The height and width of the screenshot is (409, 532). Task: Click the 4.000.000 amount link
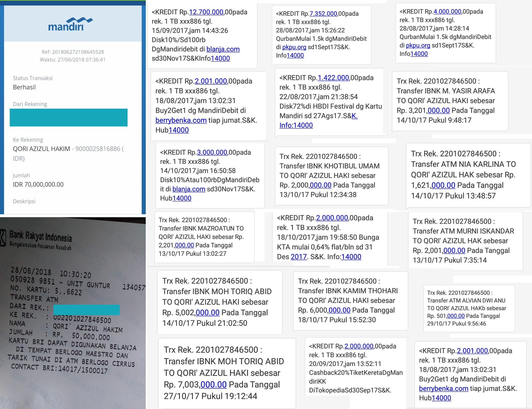pyautogui.click(x=447, y=12)
